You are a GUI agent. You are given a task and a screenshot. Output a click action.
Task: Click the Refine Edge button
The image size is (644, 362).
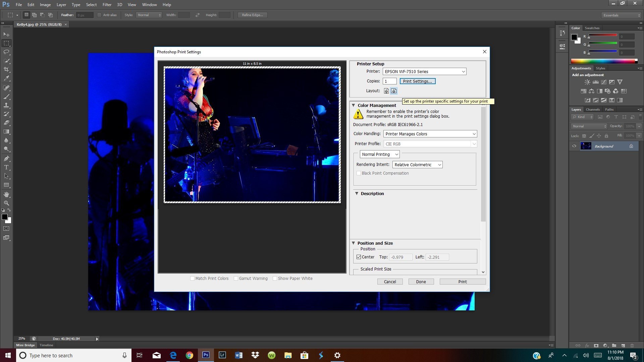point(252,15)
